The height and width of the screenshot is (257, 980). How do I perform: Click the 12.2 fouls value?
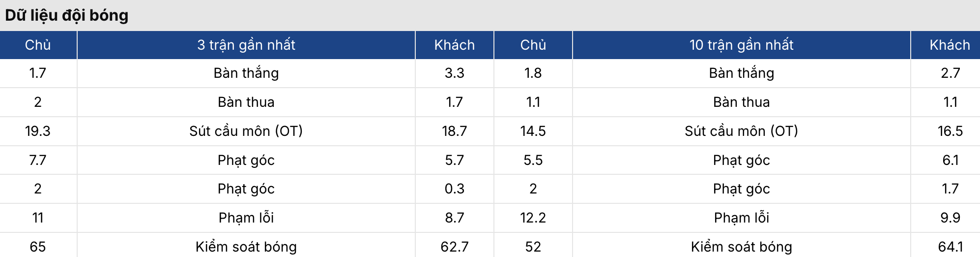point(533,218)
